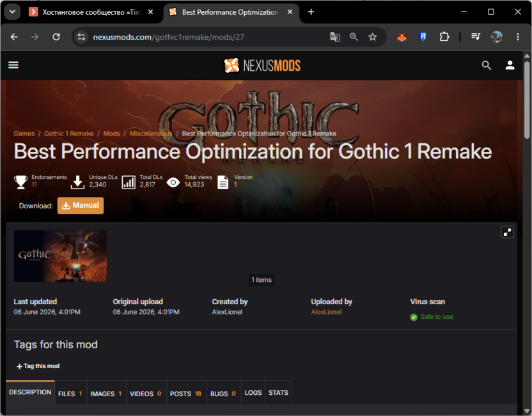Open the hamburger navigation menu
The image size is (532, 416).
click(13, 65)
